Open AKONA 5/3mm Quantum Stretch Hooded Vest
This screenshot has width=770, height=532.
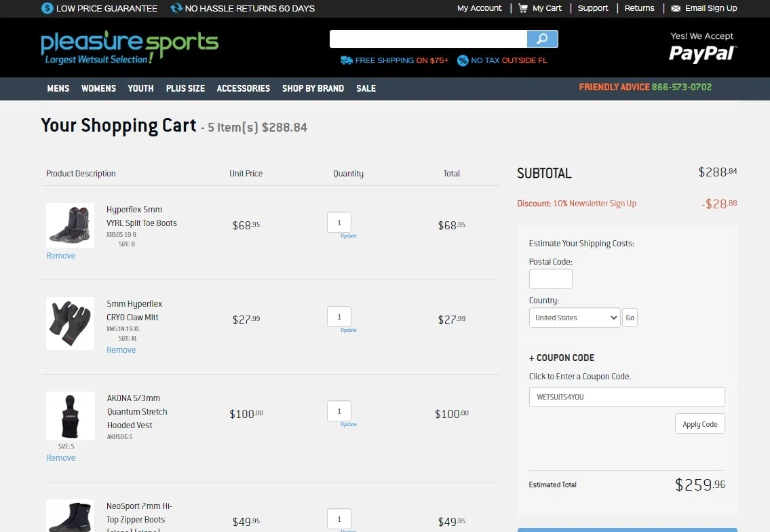[x=137, y=412]
